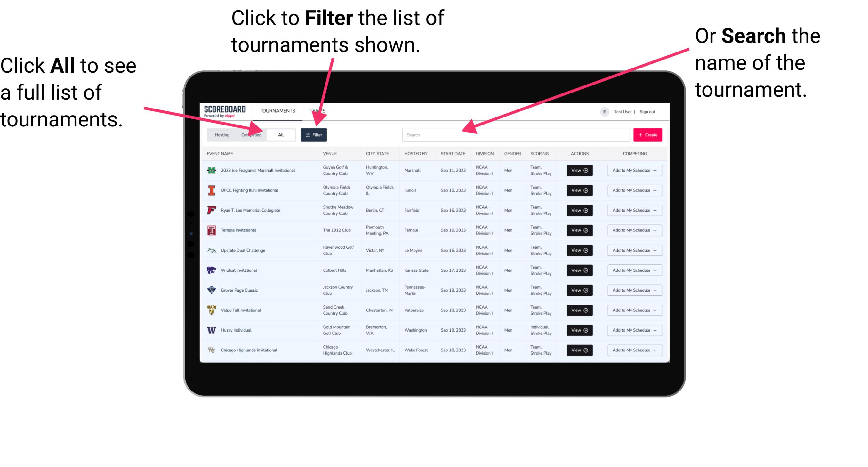
Task: Click the Filter button
Action: click(314, 134)
